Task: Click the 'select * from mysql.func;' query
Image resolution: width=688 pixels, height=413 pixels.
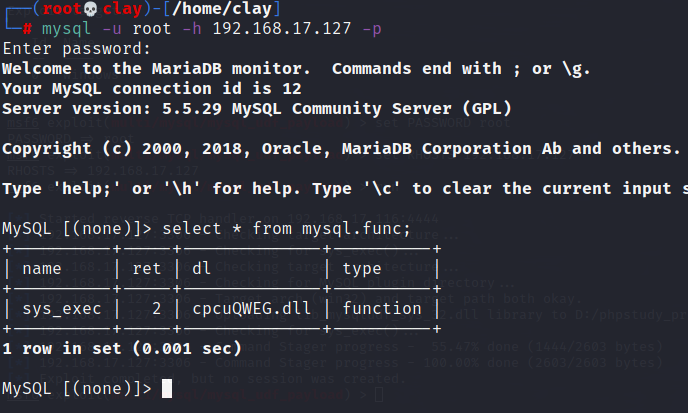Action: click(287, 229)
